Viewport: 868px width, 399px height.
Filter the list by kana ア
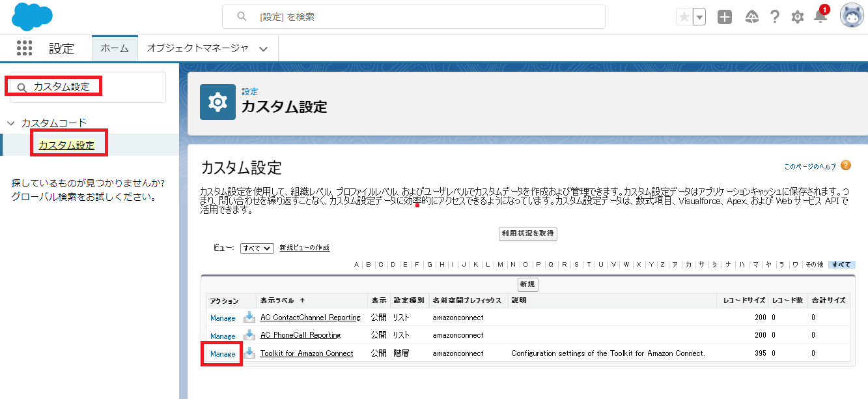coord(675,265)
